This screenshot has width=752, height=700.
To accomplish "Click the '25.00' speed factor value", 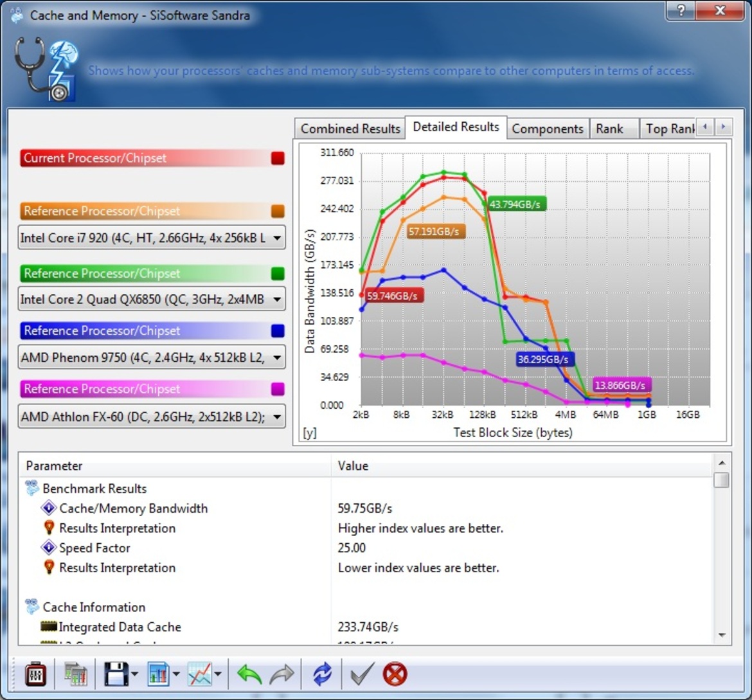I will tap(352, 548).
